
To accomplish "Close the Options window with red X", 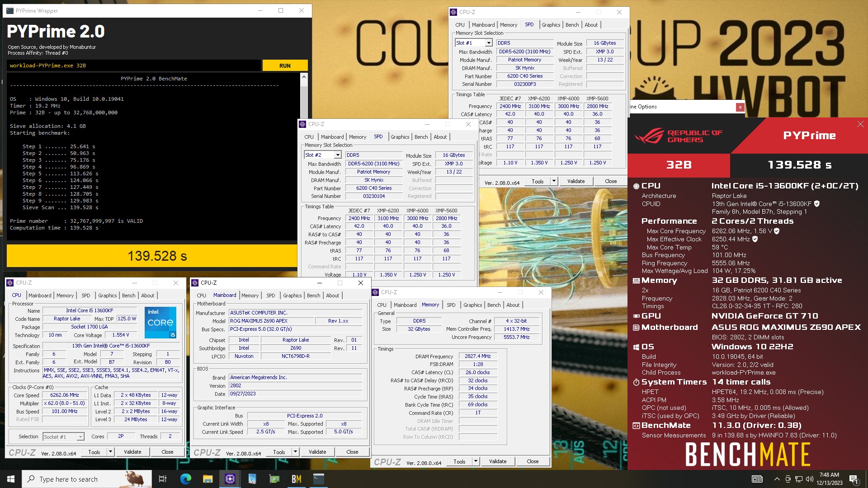I will coord(740,107).
